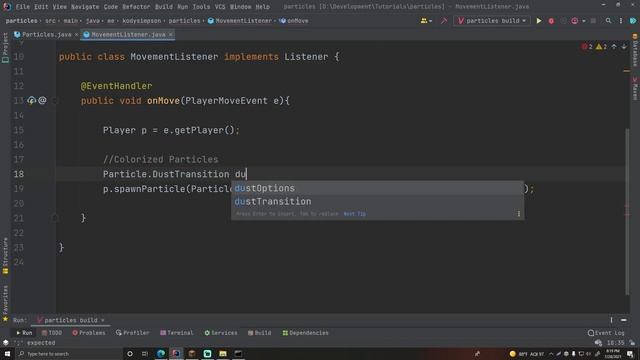
Task: Open the Maven tool window
Action: point(635,88)
